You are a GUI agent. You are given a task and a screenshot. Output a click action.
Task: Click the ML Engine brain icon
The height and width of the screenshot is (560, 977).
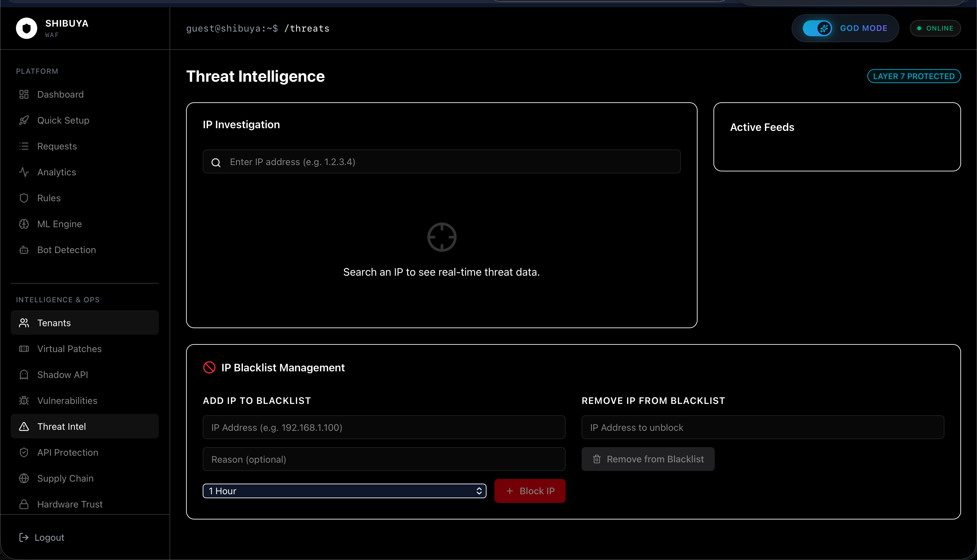(24, 224)
